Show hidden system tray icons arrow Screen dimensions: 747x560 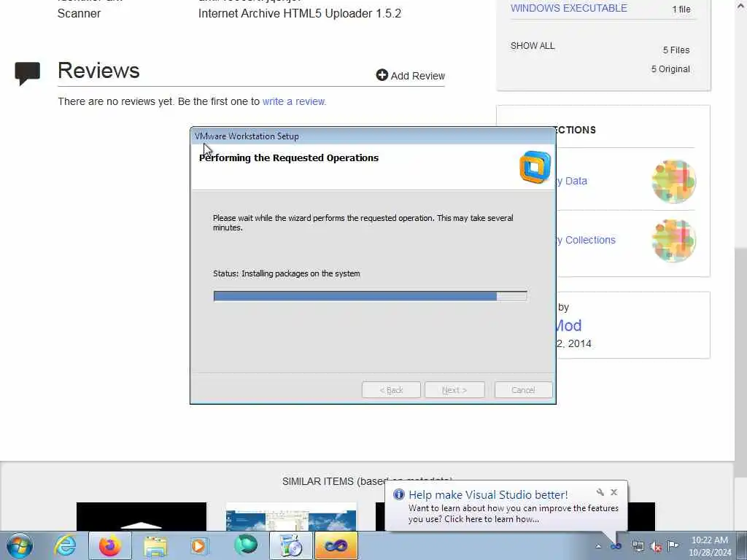[598, 546]
